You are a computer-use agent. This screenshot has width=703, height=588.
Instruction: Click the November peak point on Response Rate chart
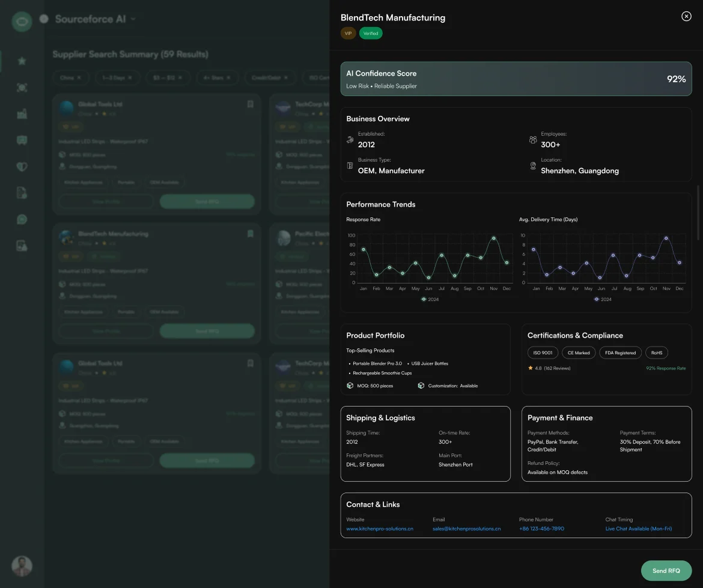click(494, 238)
